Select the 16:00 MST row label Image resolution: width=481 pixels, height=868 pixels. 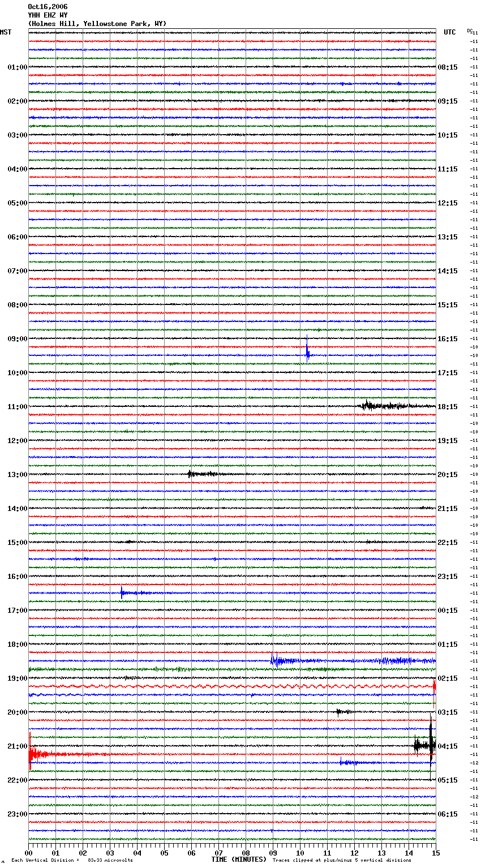(x=18, y=577)
